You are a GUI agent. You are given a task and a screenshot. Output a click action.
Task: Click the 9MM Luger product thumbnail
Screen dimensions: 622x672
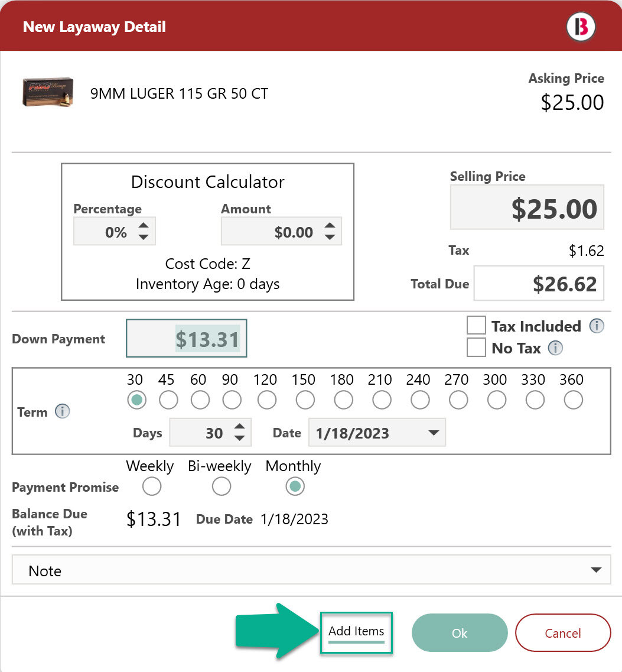tap(48, 93)
